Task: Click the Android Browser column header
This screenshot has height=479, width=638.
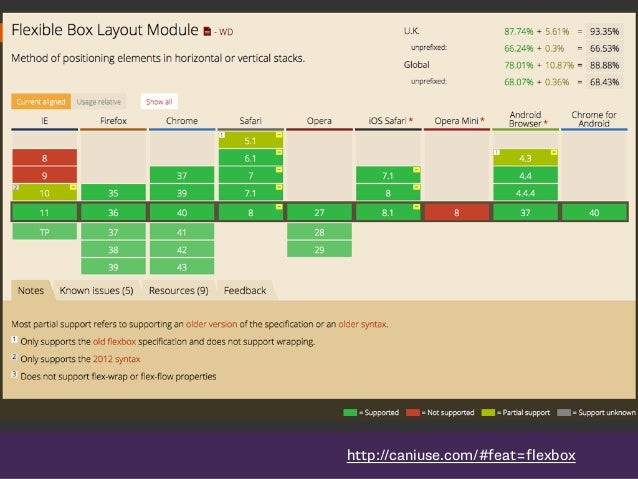Action: [x=526, y=119]
